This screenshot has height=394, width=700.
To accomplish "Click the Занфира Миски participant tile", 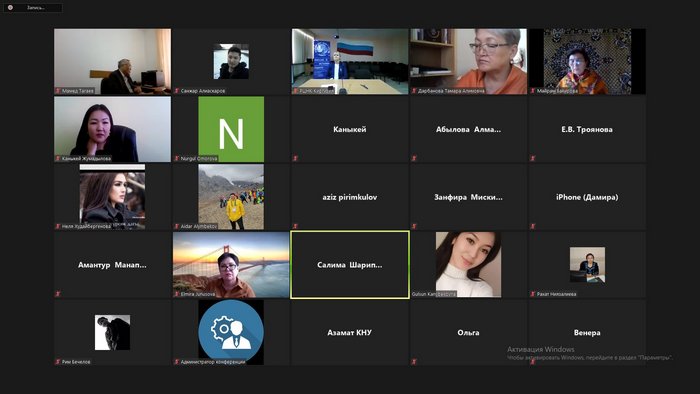I will point(468,197).
